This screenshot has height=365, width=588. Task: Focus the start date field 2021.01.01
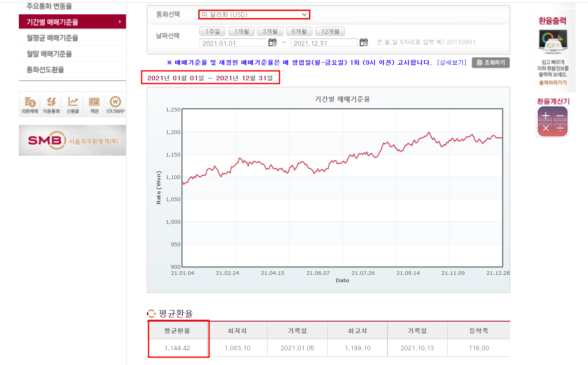(233, 43)
